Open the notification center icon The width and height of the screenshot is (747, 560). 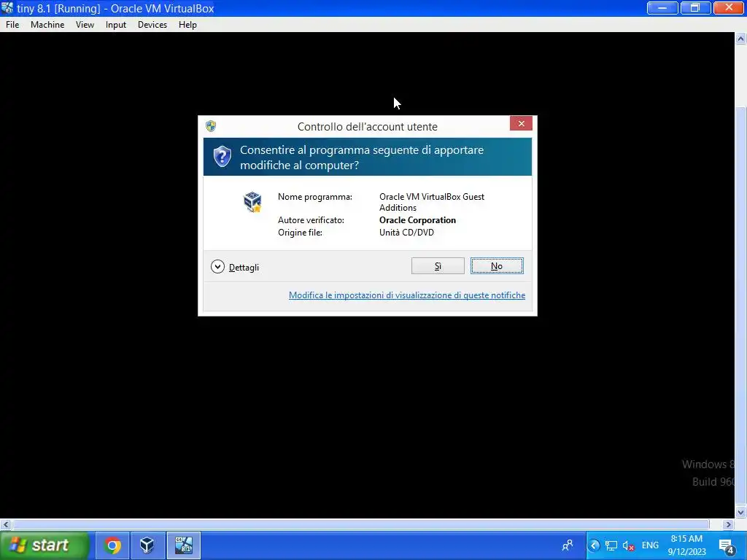coord(726,546)
